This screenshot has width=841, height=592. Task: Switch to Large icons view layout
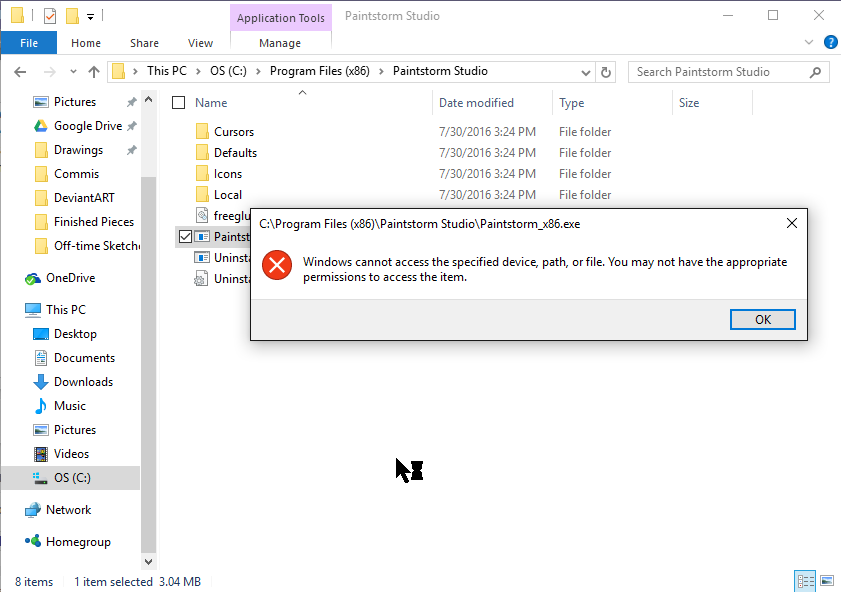point(827,581)
